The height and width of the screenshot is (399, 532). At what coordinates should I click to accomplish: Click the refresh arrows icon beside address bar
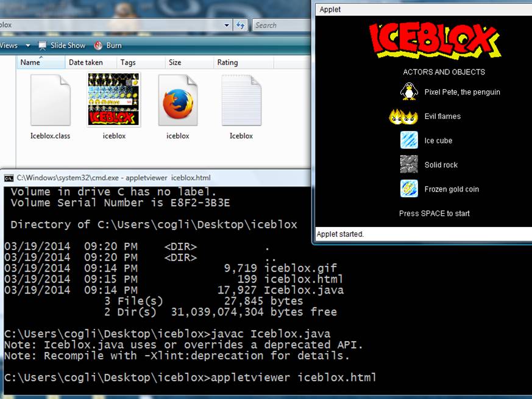241,25
